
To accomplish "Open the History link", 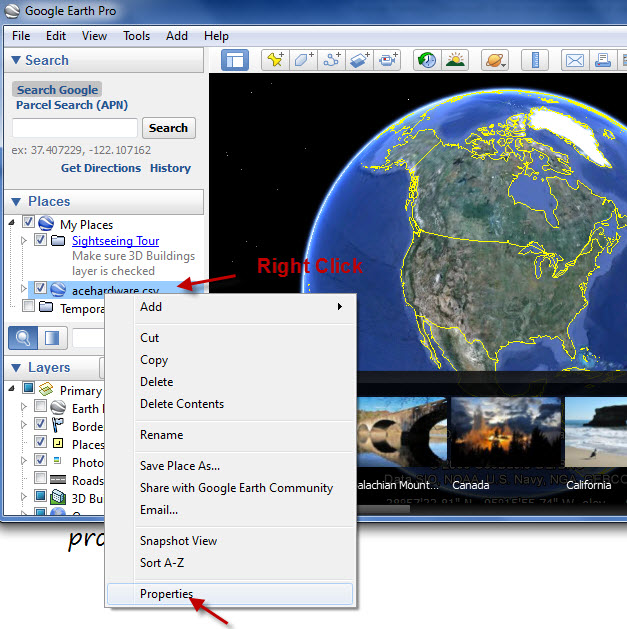I will (170, 168).
